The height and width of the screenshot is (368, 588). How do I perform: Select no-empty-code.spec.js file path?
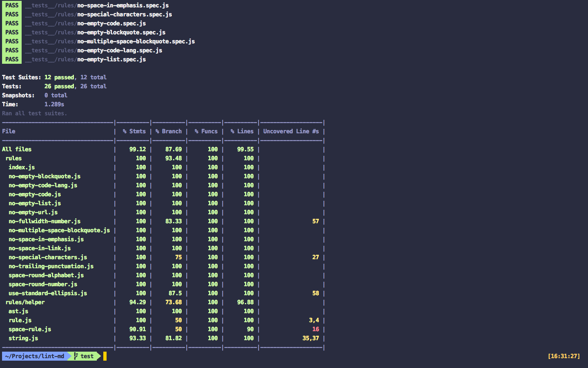tap(85, 23)
